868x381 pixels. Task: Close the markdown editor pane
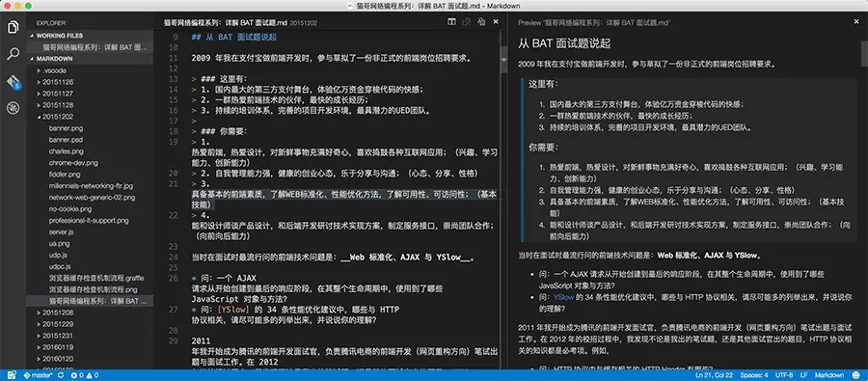[496, 22]
